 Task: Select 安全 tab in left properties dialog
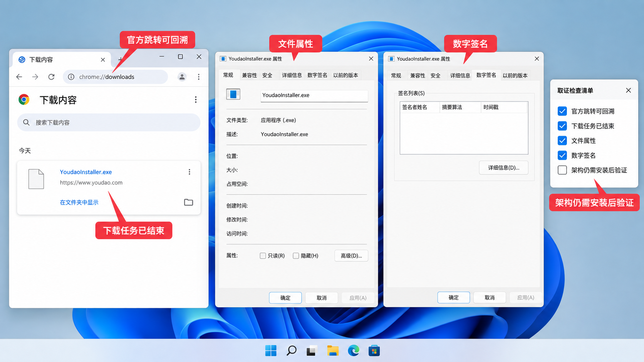(267, 75)
